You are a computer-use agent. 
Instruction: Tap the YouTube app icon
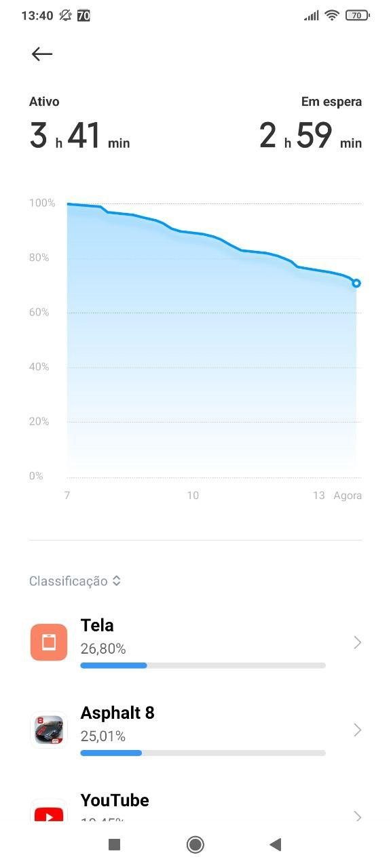tap(49, 810)
